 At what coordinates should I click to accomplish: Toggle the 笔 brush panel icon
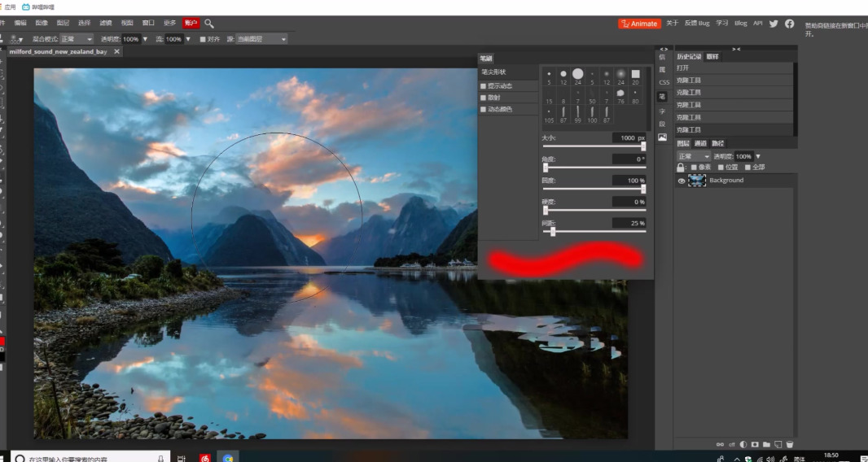point(662,96)
